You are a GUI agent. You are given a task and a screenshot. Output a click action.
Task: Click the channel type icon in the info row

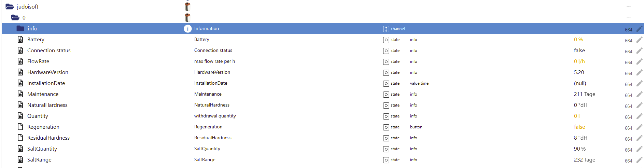pos(386,29)
